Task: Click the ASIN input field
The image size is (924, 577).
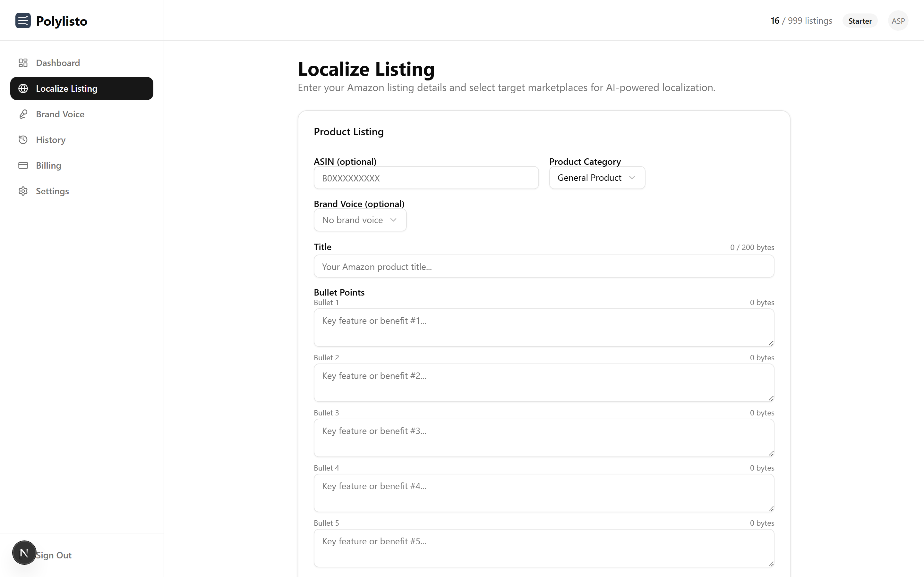Action: point(426,178)
